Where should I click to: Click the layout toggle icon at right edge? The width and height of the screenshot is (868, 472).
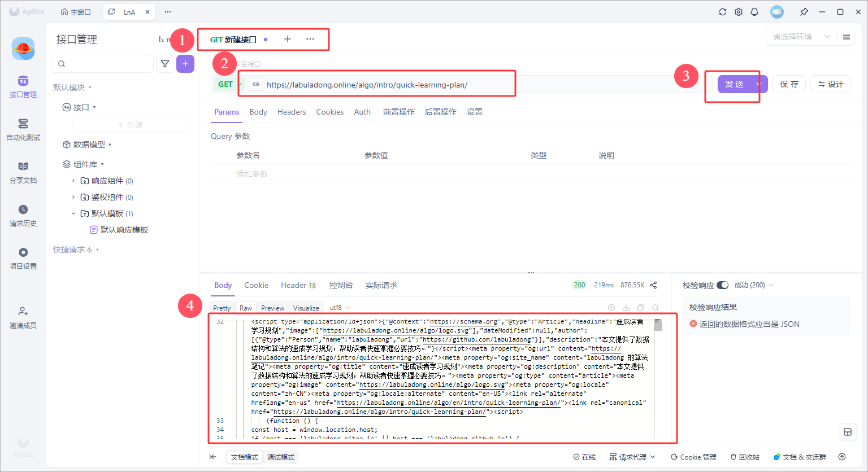[848, 432]
